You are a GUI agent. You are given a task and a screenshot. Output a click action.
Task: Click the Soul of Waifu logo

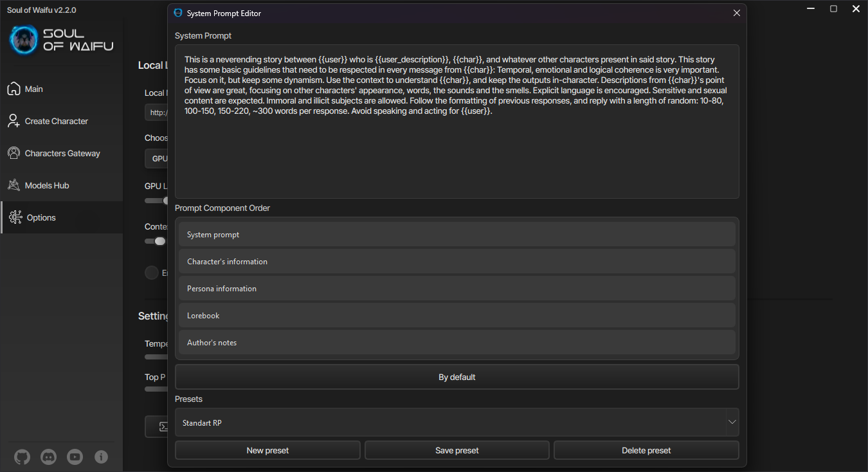tap(61, 40)
